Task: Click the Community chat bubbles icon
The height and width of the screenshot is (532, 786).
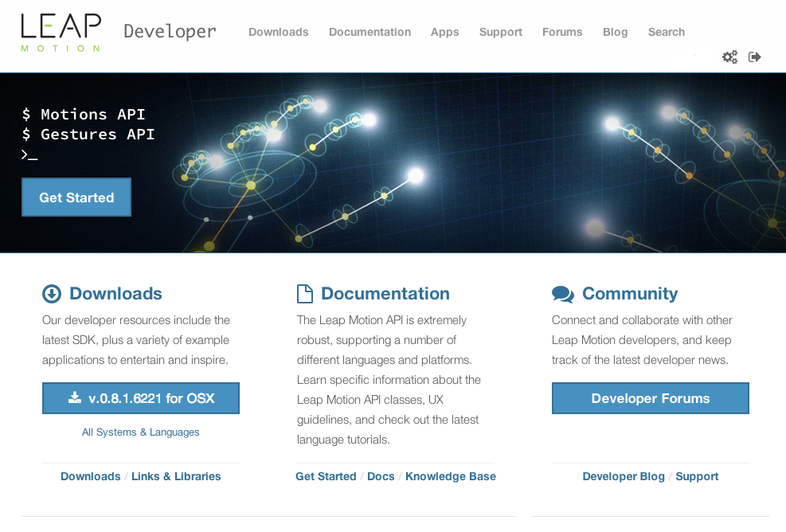Action: pos(563,295)
